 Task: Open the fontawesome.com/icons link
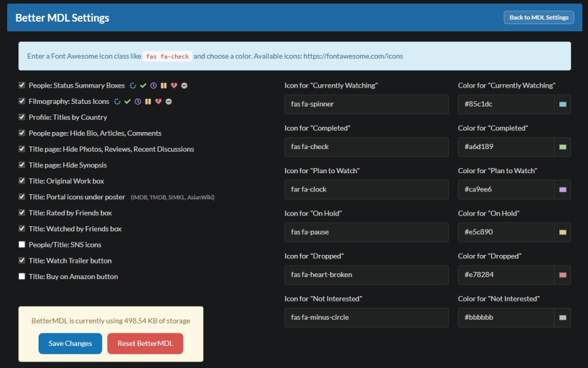(353, 56)
